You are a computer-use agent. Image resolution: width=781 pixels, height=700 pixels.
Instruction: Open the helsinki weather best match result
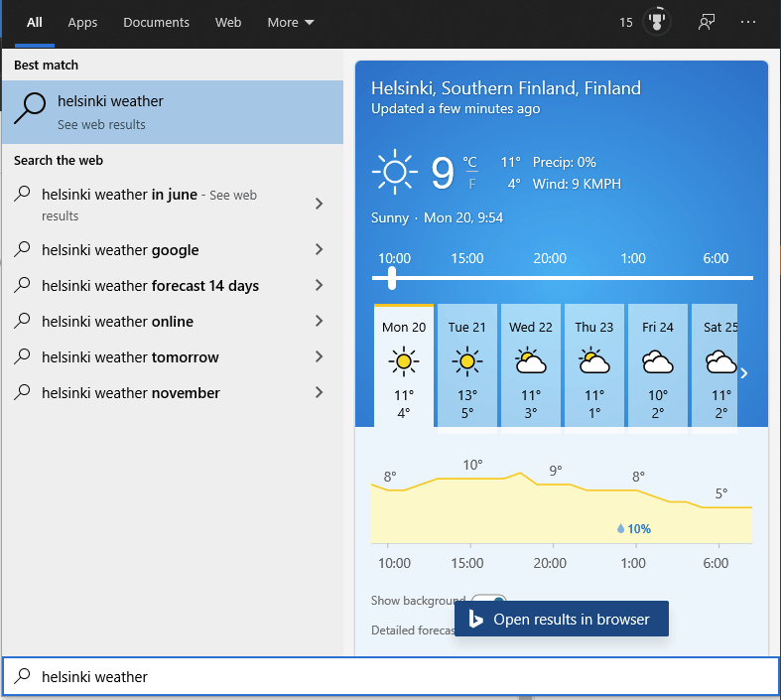tap(173, 112)
